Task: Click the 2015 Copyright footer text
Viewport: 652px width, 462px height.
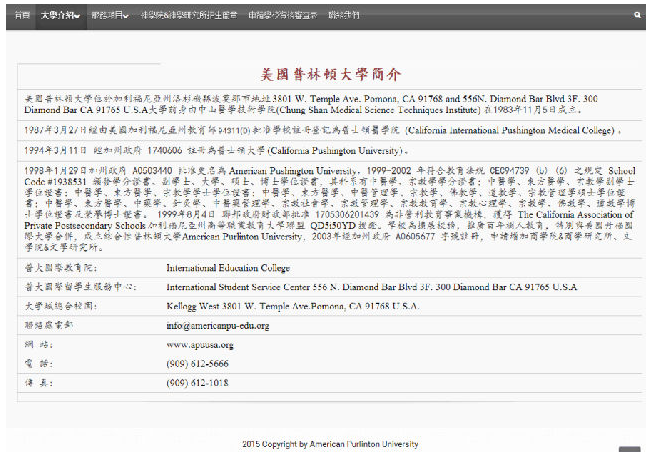Action: [330, 444]
